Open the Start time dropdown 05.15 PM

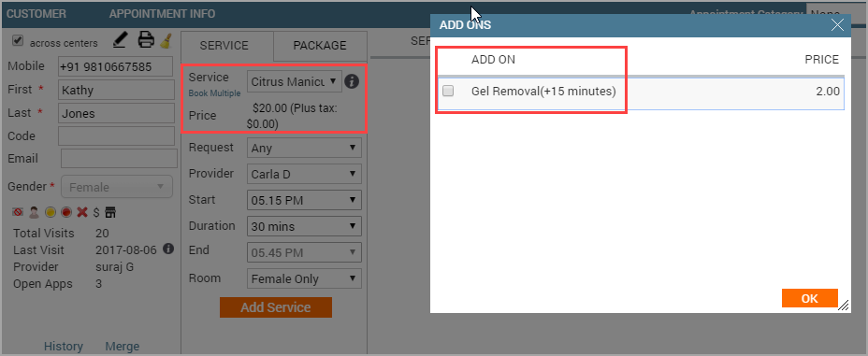pyautogui.click(x=304, y=200)
